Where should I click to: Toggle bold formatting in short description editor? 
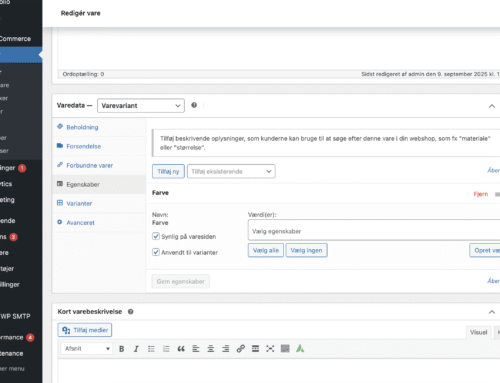pos(122,349)
